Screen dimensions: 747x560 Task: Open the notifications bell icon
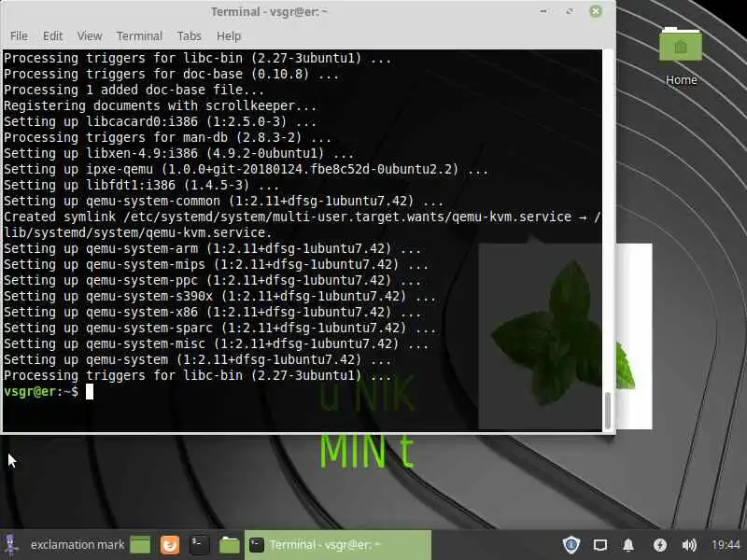pyautogui.click(x=628, y=545)
